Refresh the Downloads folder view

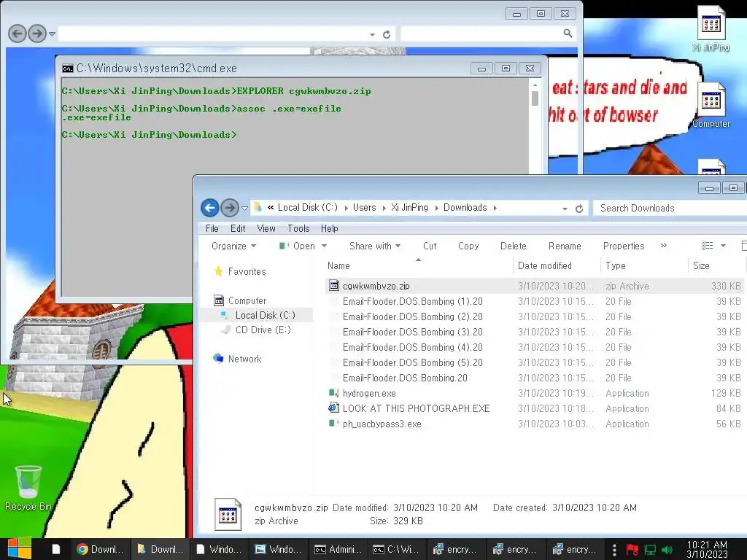point(579,209)
